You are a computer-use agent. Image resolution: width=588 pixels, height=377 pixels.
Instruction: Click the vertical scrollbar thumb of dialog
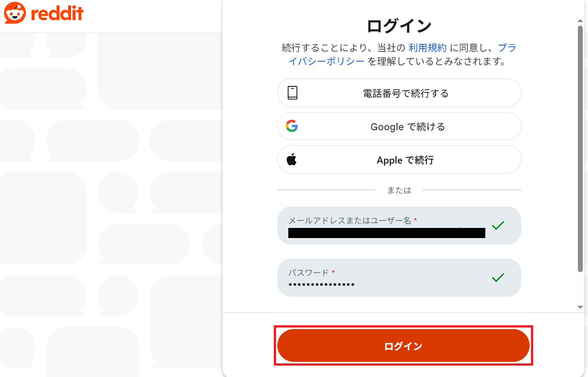click(x=580, y=149)
